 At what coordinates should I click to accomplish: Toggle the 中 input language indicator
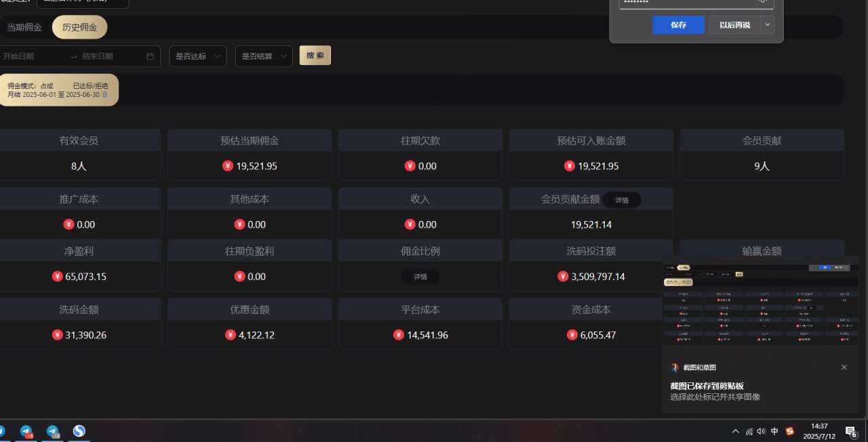(x=774, y=431)
